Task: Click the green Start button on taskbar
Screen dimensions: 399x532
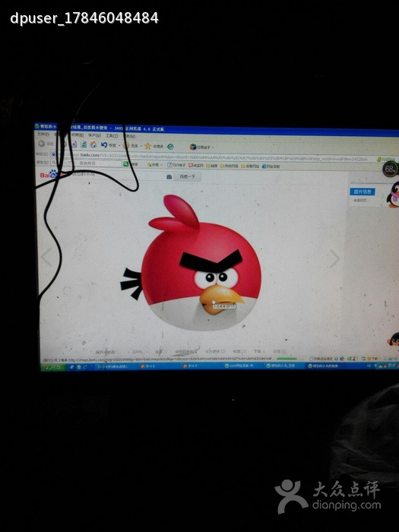Action: tap(53, 367)
